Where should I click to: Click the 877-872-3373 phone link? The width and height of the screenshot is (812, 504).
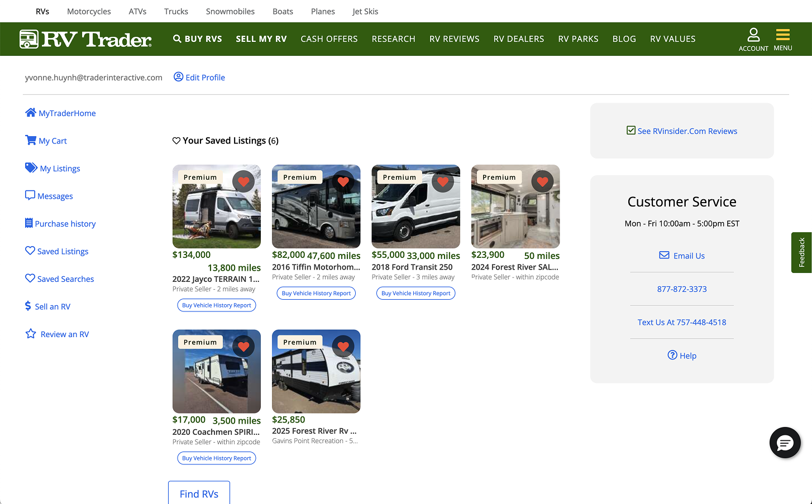682,289
